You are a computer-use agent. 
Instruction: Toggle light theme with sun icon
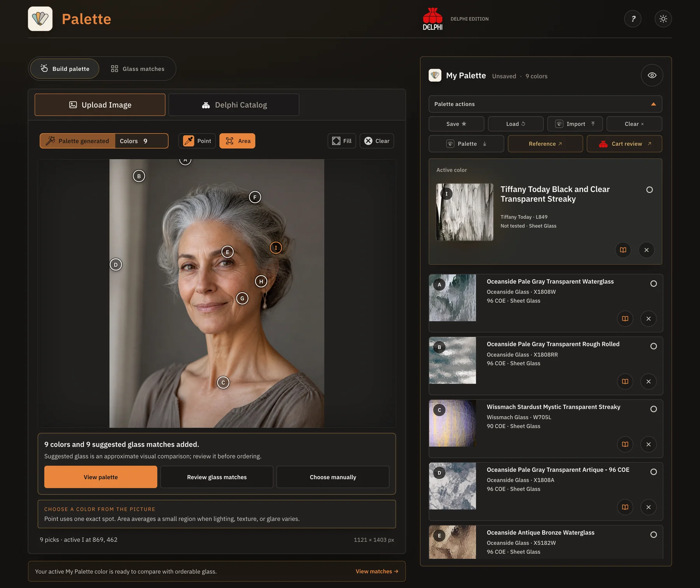click(663, 19)
